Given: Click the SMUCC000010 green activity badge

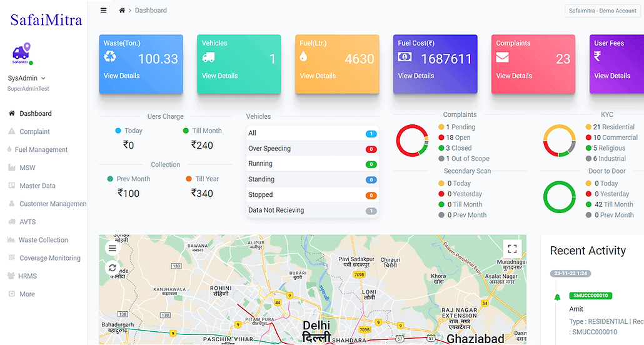Looking at the screenshot, I should click(x=591, y=295).
